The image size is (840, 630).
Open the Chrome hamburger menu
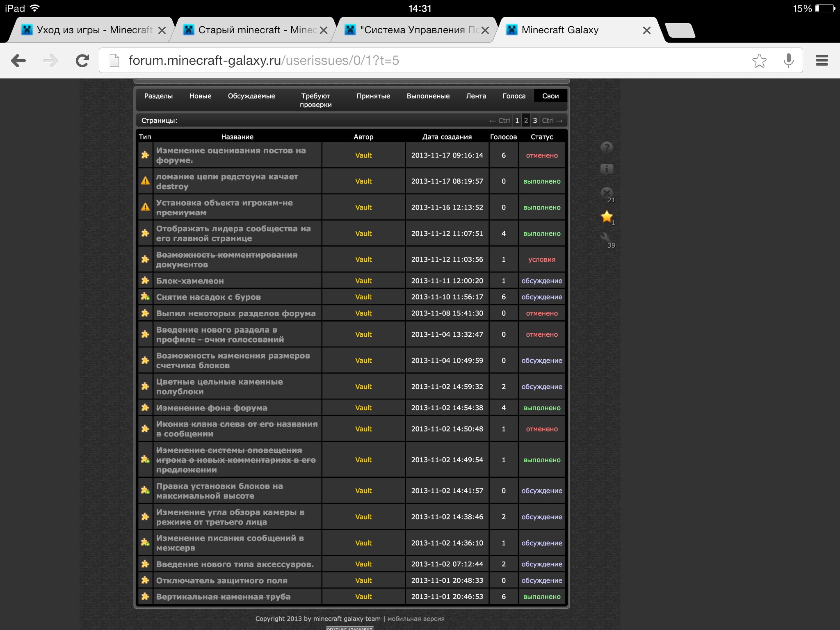point(822,61)
